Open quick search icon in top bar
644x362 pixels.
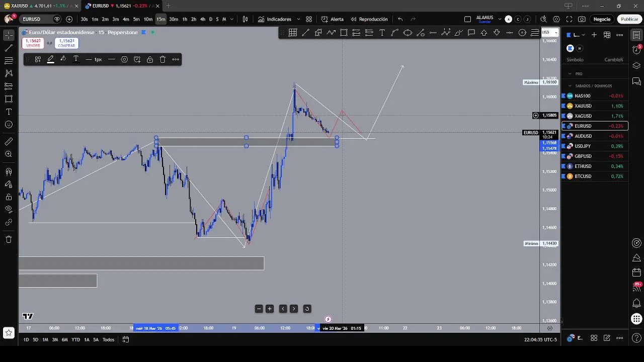pos(543,19)
